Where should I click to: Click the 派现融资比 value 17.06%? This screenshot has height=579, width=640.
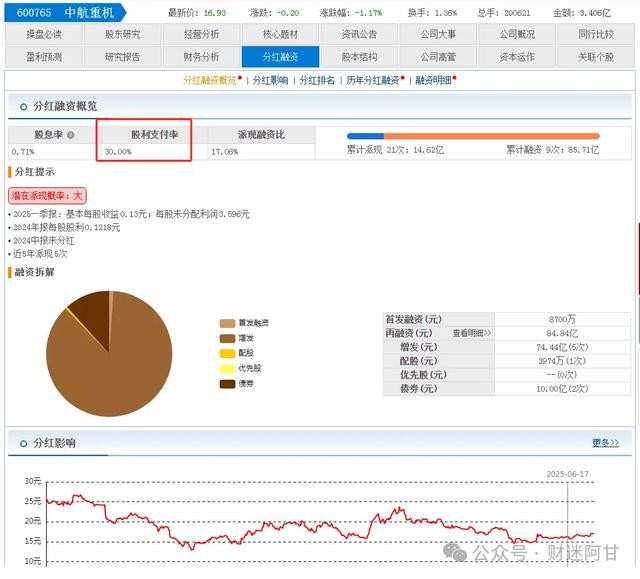click(x=224, y=152)
